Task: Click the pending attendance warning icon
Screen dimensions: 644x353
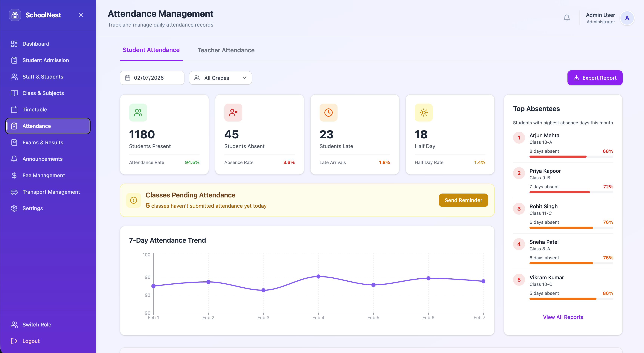Action: point(134,200)
